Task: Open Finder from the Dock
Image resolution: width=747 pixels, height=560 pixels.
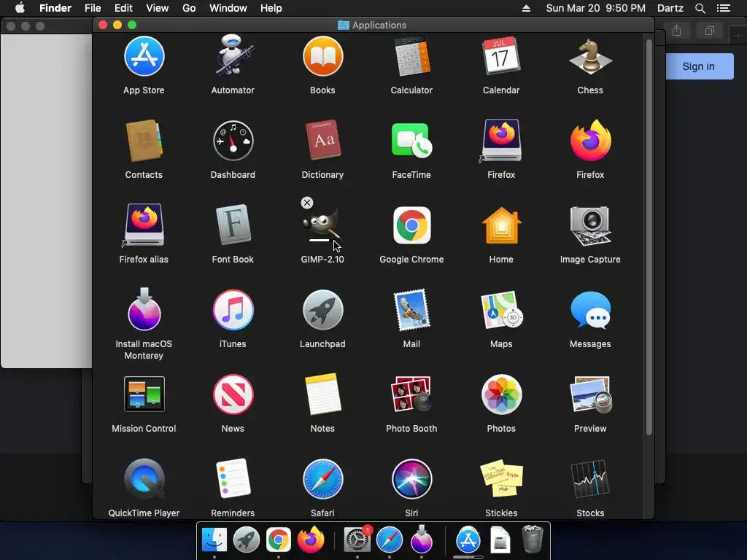Action: click(214, 540)
